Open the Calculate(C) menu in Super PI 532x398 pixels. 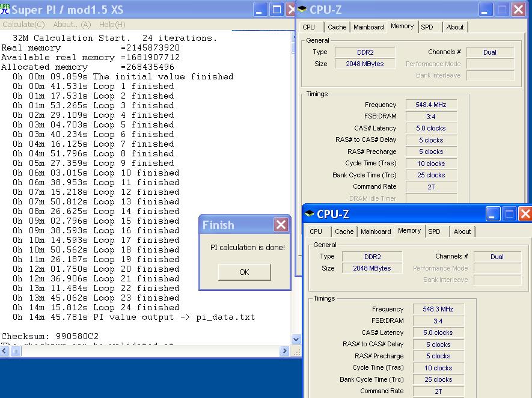(23, 25)
